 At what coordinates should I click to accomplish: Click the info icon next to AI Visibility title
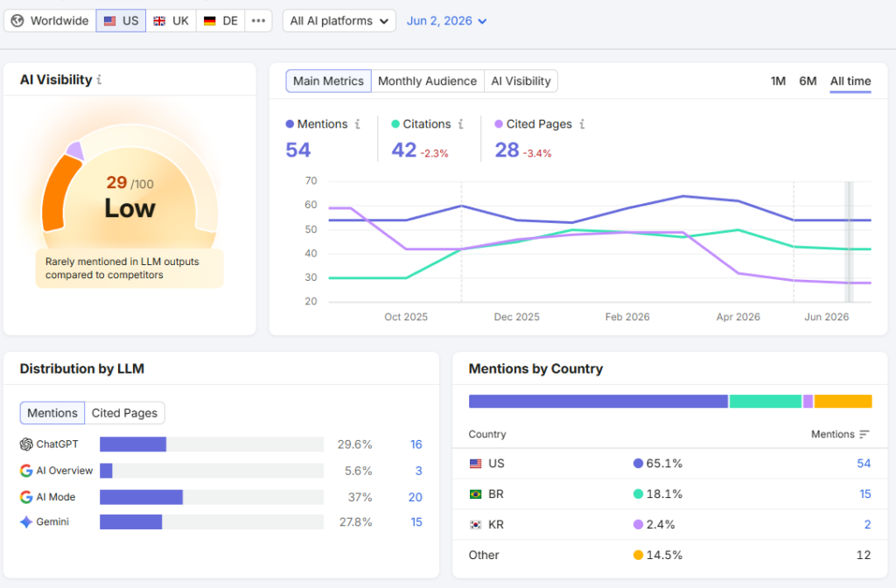(x=99, y=80)
